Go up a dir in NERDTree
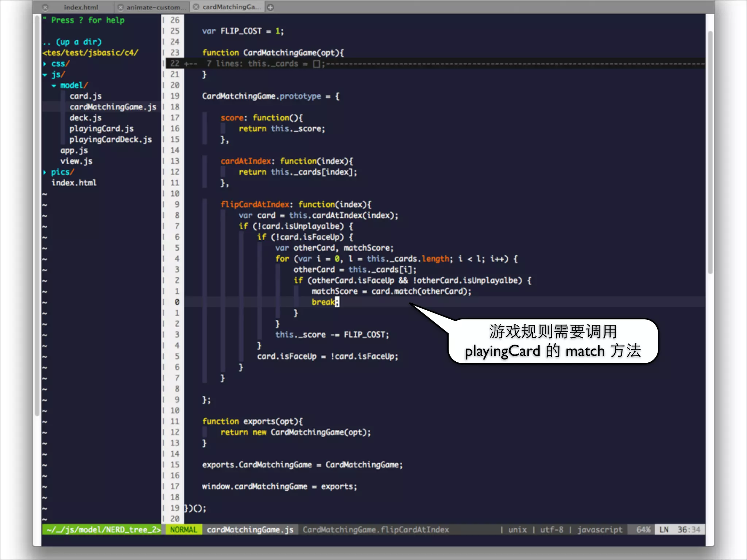This screenshot has height=560, width=747. point(72,42)
